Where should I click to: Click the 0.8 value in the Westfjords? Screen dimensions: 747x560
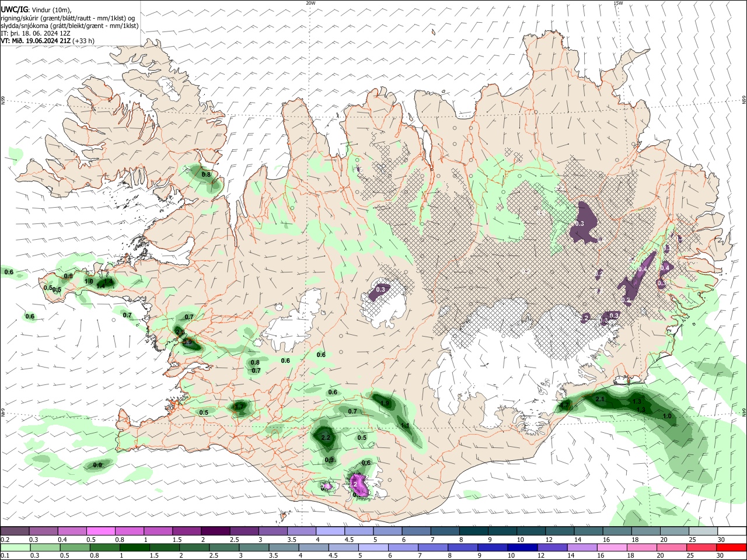(x=206, y=174)
